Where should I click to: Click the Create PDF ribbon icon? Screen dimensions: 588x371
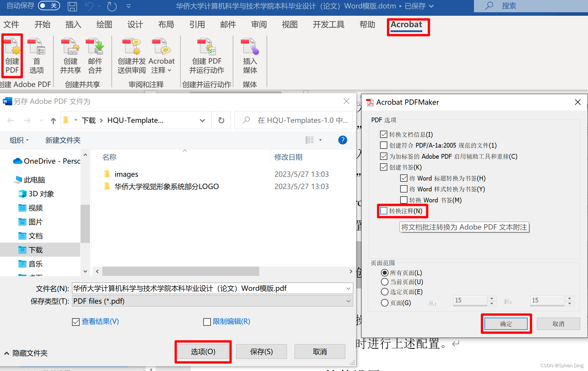[x=12, y=56]
